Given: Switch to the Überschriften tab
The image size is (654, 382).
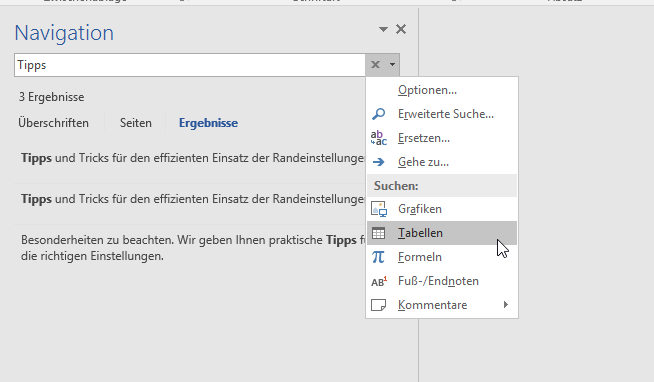Looking at the screenshot, I should 53,123.
